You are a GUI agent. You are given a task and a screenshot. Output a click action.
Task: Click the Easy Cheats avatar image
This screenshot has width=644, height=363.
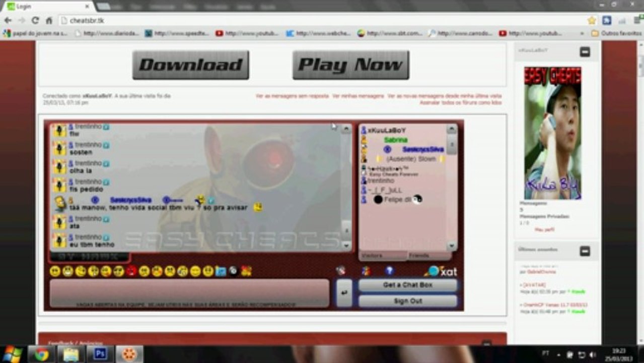click(x=552, y=133)
